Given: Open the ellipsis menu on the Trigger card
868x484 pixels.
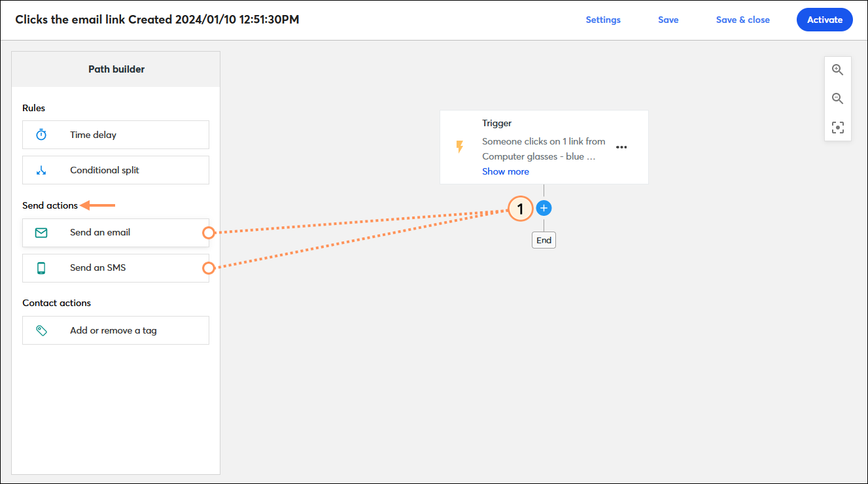Looking at the screenshot, I should [621, 147].
